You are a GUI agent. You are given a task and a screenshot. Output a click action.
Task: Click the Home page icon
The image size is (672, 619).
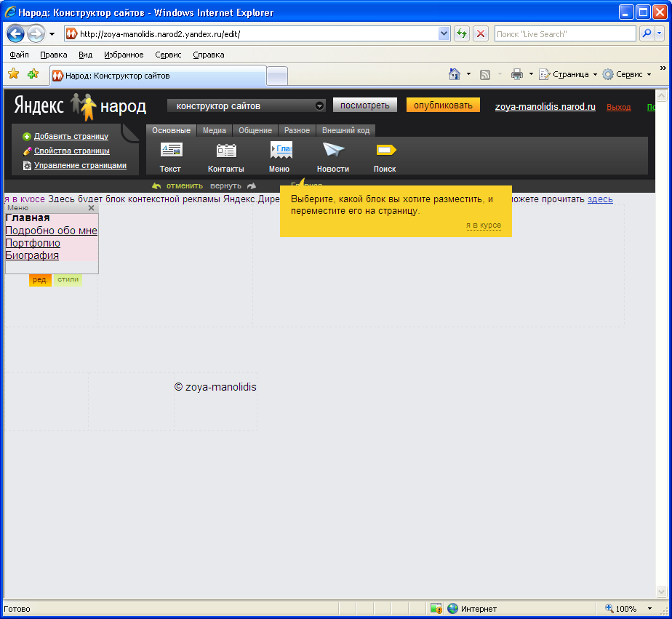(455, 74)
